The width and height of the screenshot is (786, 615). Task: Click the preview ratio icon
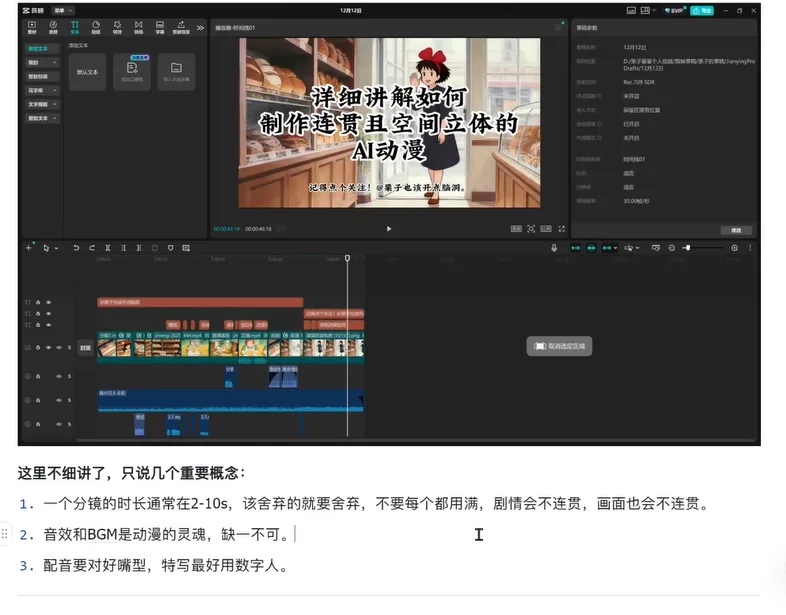516,229
